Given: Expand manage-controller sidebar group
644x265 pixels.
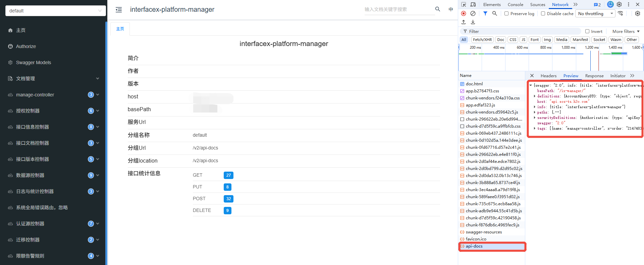Looking at the screenshot, I should point(53,95).
